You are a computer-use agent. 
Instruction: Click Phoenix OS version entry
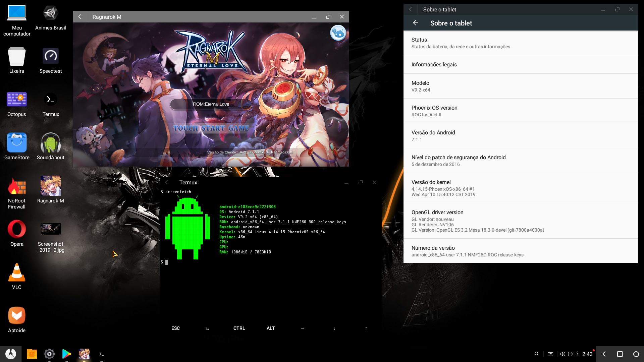[521, 111]
